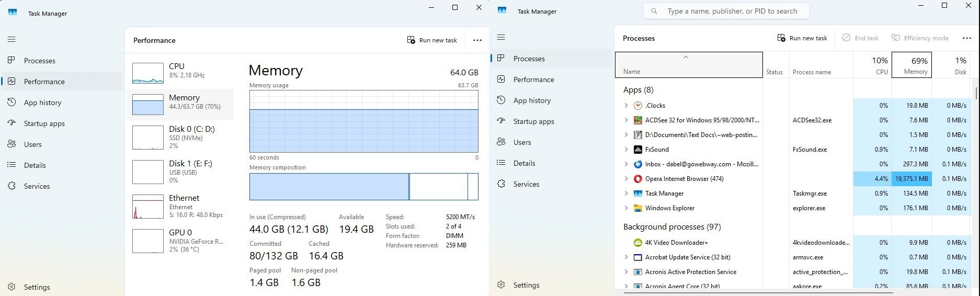Click Run new task in Processes window

[x=802, y=38]
